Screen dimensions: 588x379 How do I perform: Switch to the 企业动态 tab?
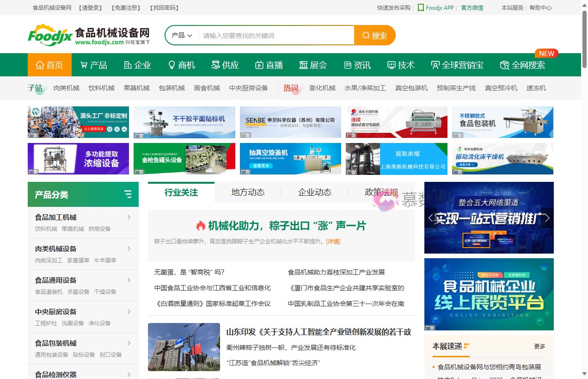coord(315,193)
